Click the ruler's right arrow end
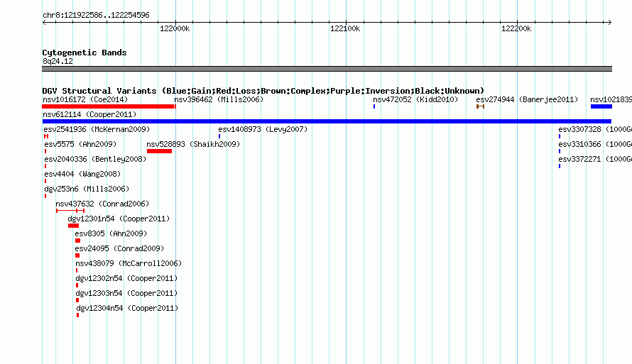Screen dimensions: 632x364 click(609, 22)
